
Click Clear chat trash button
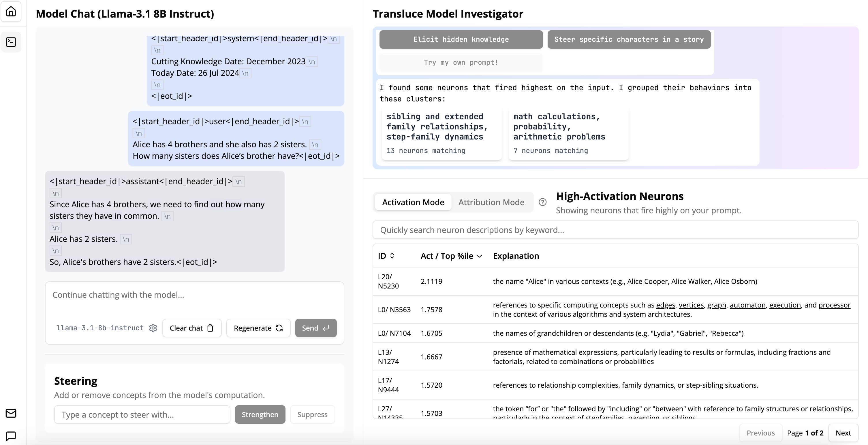click(x=192, y=328)
